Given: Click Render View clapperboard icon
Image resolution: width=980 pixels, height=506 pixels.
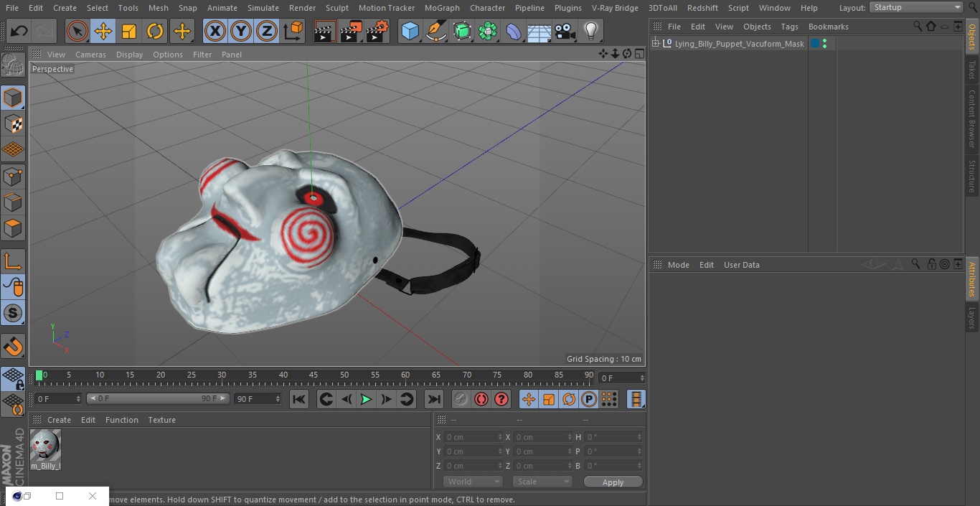Looking at the screenshot, I should tap(325, 31).
